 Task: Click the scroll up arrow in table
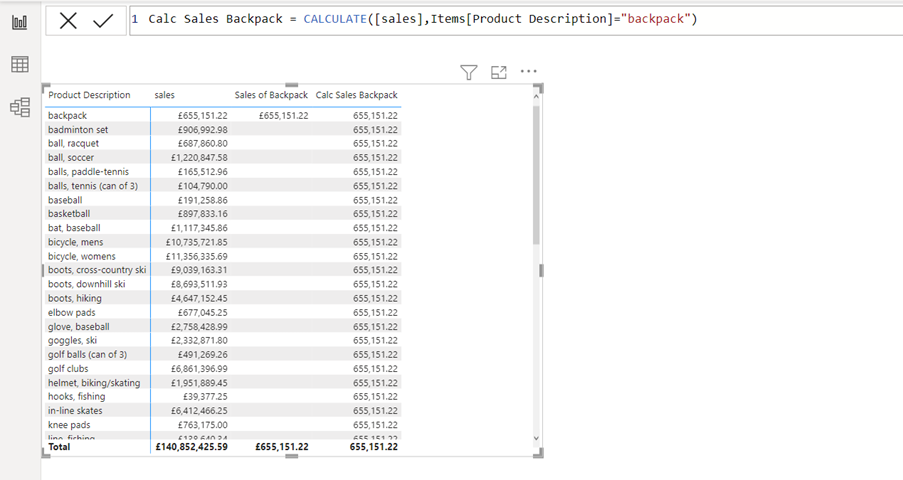pos(536,97)
